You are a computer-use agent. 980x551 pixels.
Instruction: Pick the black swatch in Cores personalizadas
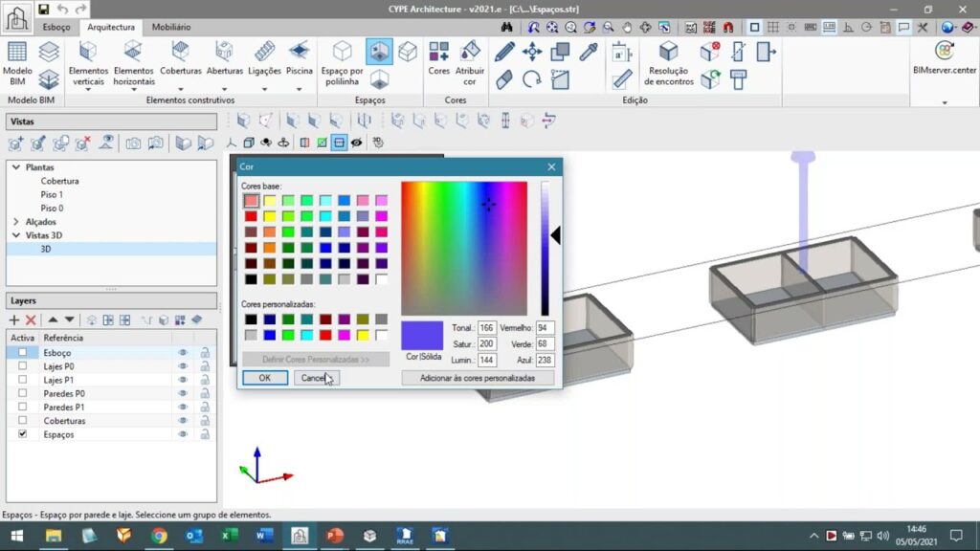250,320
